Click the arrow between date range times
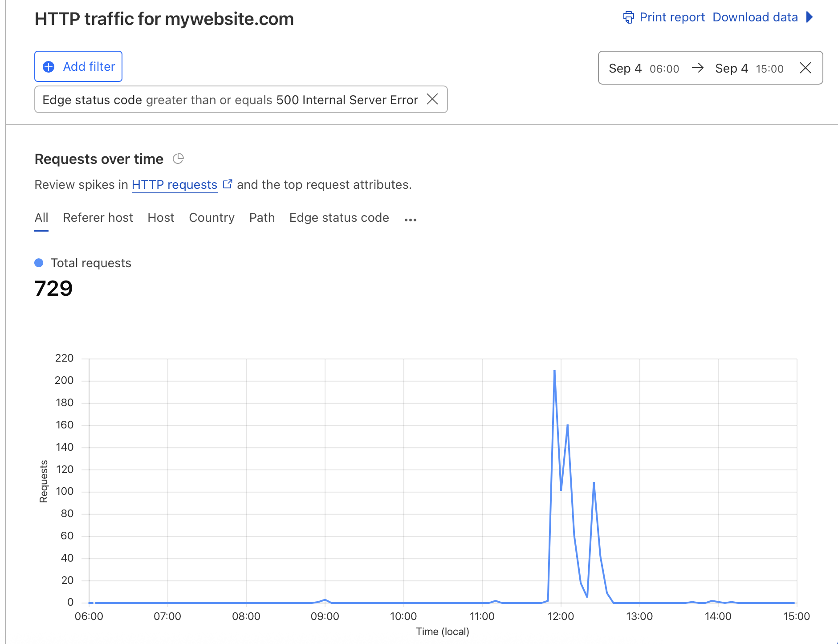Viewport: 838px width, 644px height. [697, 68]
